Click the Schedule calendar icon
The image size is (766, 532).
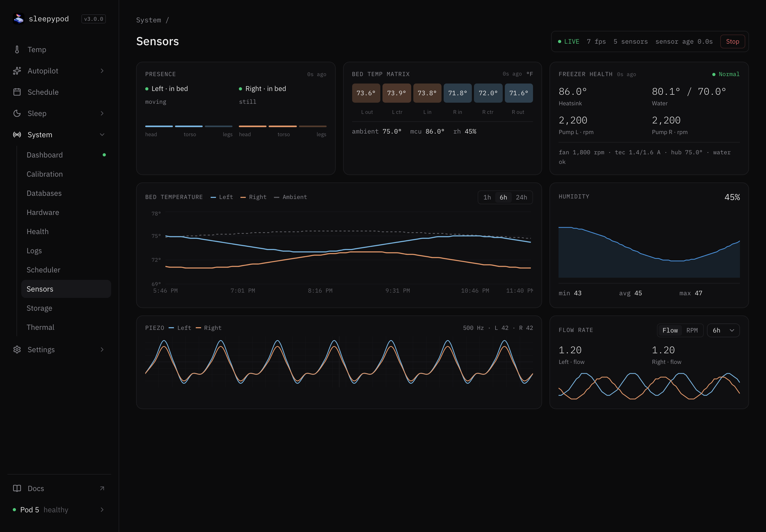(17, 92)
